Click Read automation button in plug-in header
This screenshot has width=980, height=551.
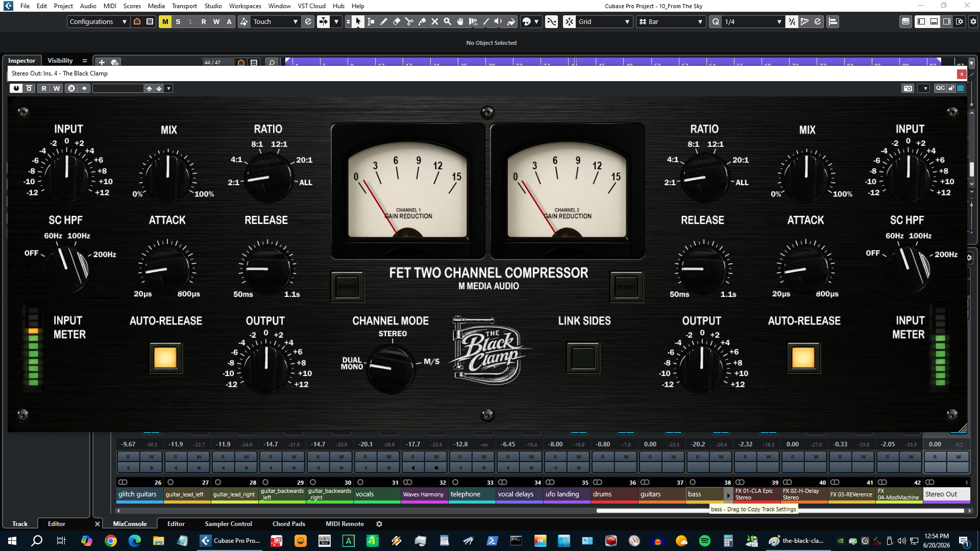[x=44, y=88]
